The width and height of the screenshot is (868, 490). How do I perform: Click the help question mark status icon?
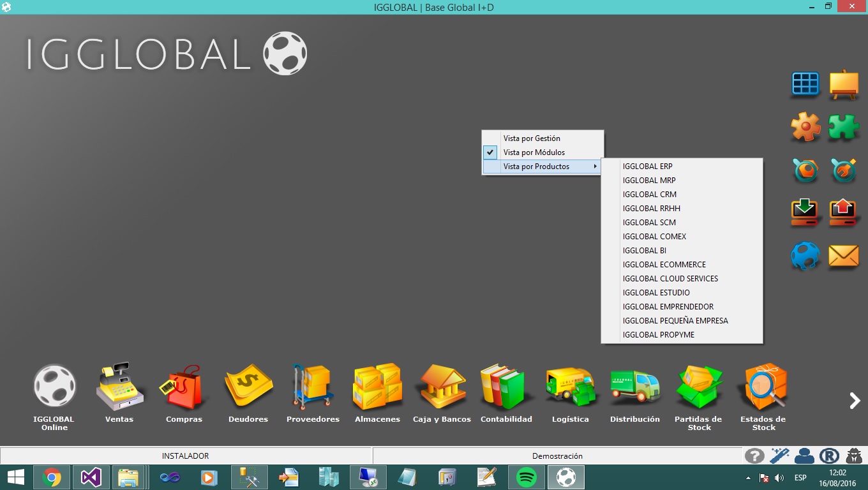point(754,456)
